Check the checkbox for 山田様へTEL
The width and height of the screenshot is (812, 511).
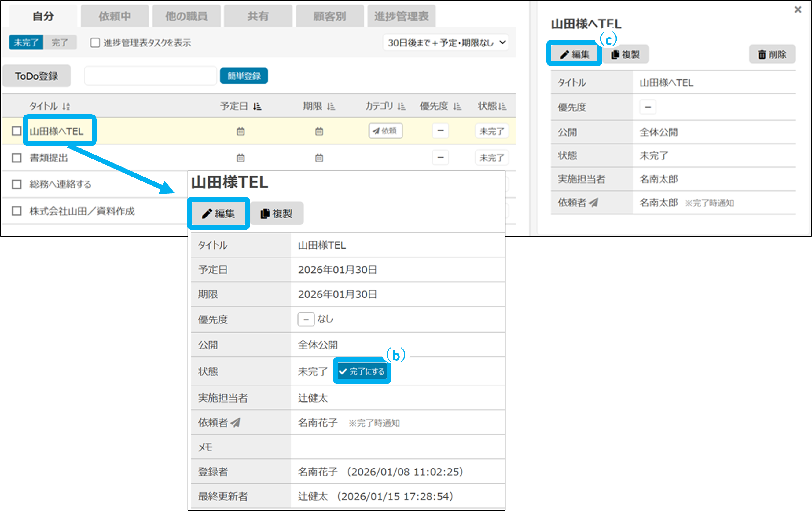17,131
